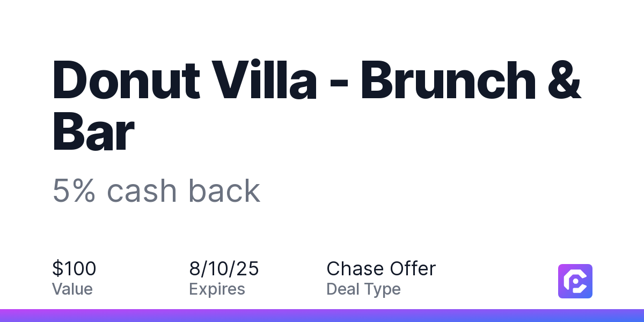Screen dimensions: 644x322
Task: Click the $100 value amount
Action: pyautogui.click(x=74, y=268)
